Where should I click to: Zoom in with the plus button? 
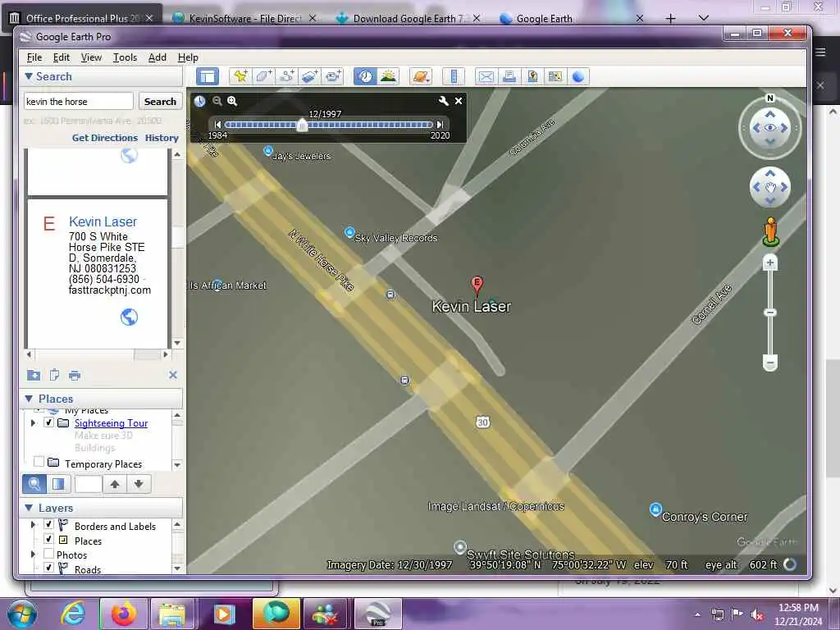[x=769, y=263]
